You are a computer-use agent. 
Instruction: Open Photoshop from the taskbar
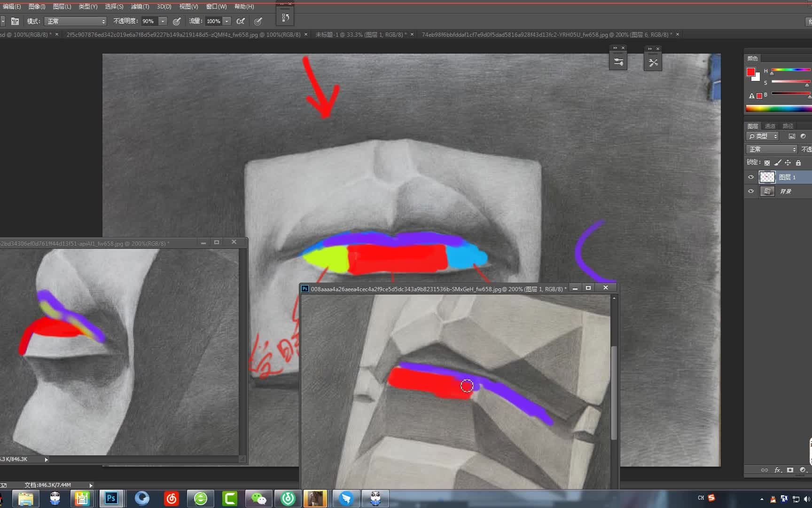coord(111,498)
